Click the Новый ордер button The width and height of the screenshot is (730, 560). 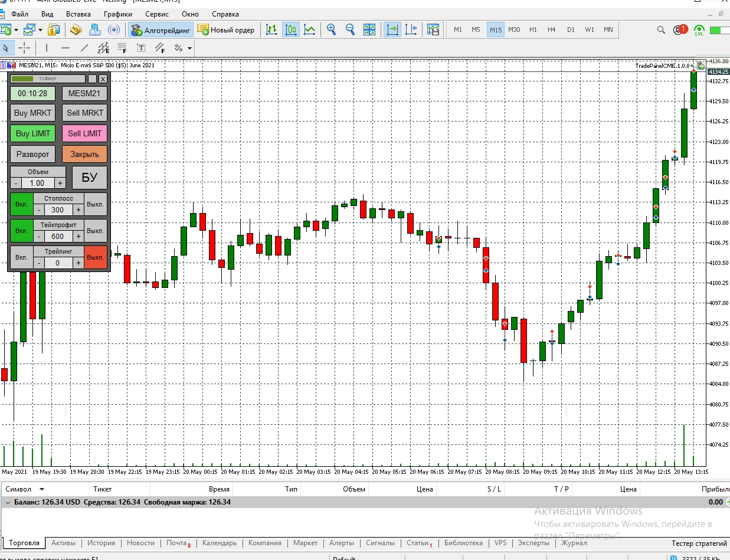[x=226, y=30]
